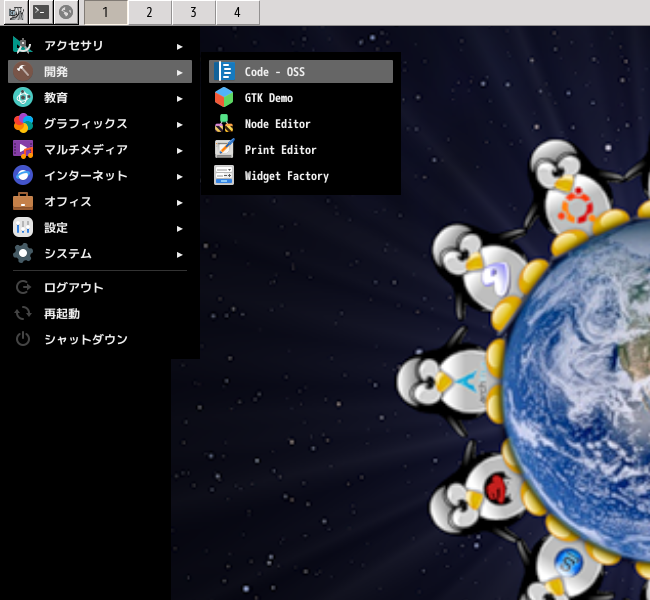Click the インターネット globe icon

23,175
